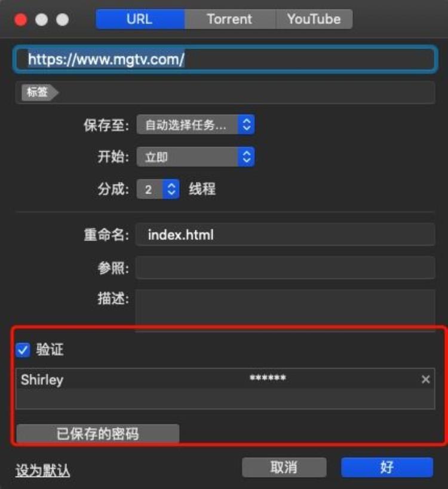Open the Torrent tab
Screen dimensions: 448x489
(x=229, y=19)
